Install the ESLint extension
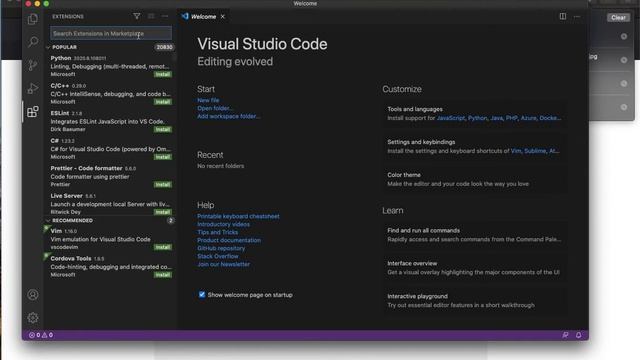This screenshot has height=360, width=640. [x=162, y=129]
